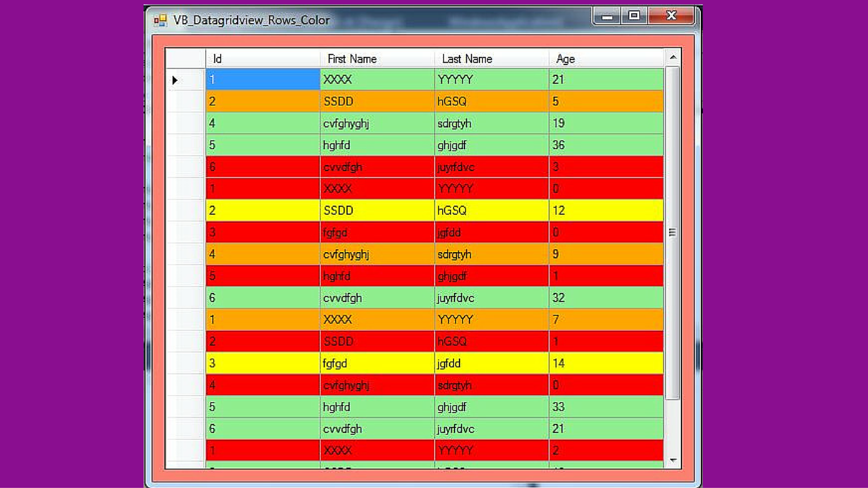Click the blue highlighted cell containing 1
This screenshot has height=488, width=868.
[x=262, y=79]
